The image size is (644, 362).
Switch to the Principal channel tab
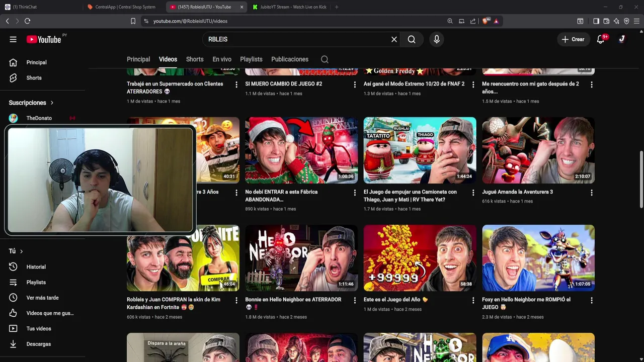(138, 59)
